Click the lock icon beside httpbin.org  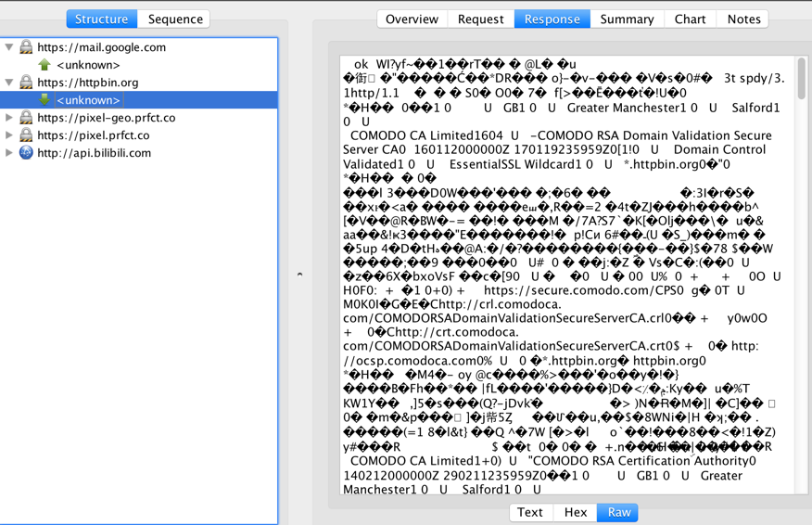coord(26,83)
